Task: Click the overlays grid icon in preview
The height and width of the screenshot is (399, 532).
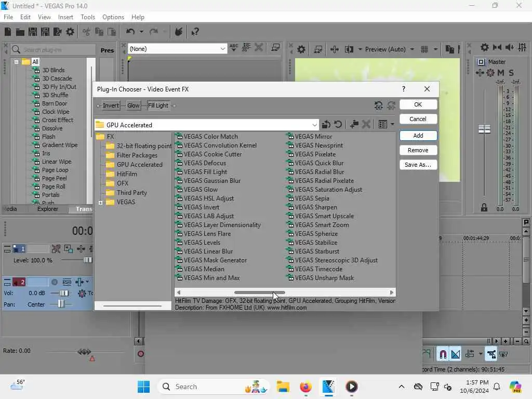Action: point(424,49)
